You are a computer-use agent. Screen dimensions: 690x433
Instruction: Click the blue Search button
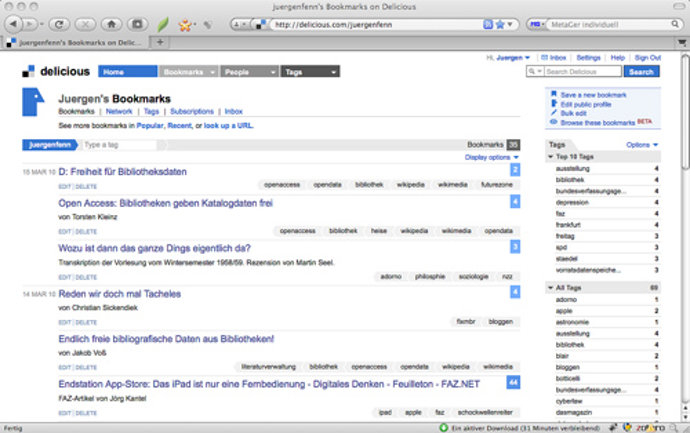[x=641, y=72]
